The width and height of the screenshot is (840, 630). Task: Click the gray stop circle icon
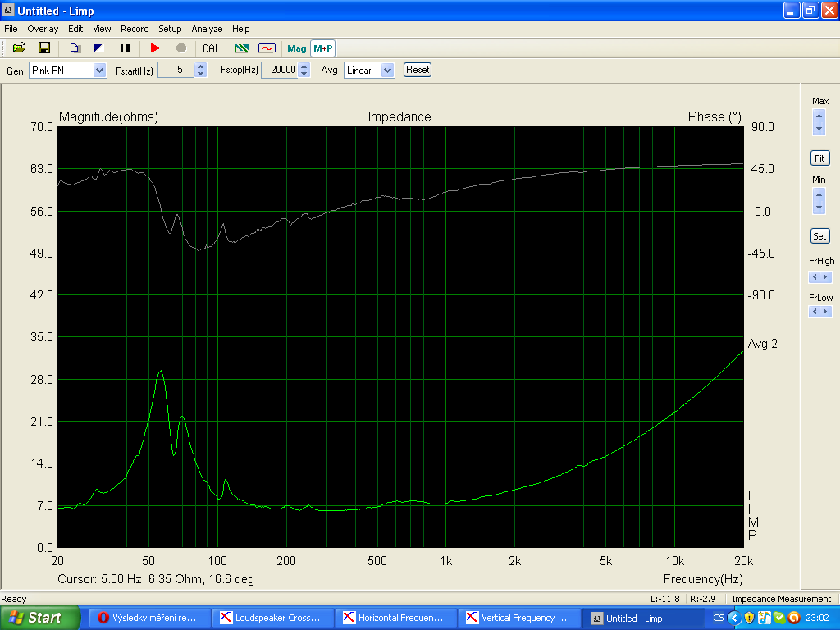coord(181,48)
